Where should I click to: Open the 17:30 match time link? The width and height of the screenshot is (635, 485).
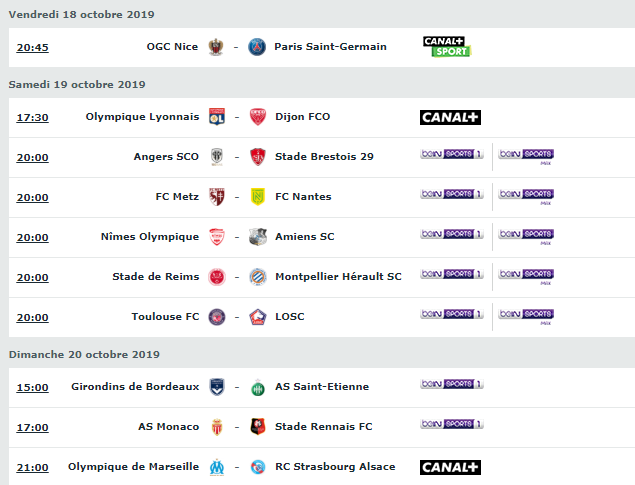32,117
